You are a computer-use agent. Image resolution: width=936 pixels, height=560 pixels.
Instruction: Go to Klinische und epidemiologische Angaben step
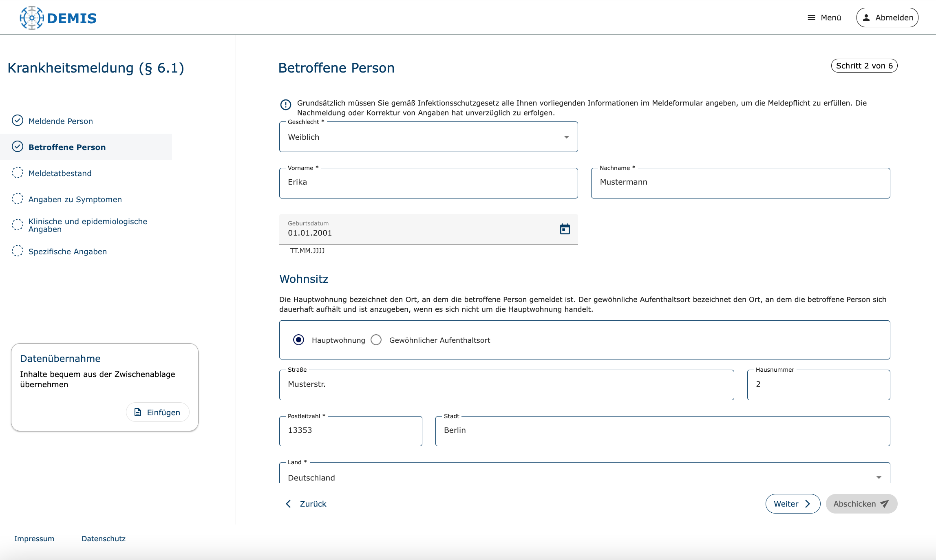click(x=88, y=225)
